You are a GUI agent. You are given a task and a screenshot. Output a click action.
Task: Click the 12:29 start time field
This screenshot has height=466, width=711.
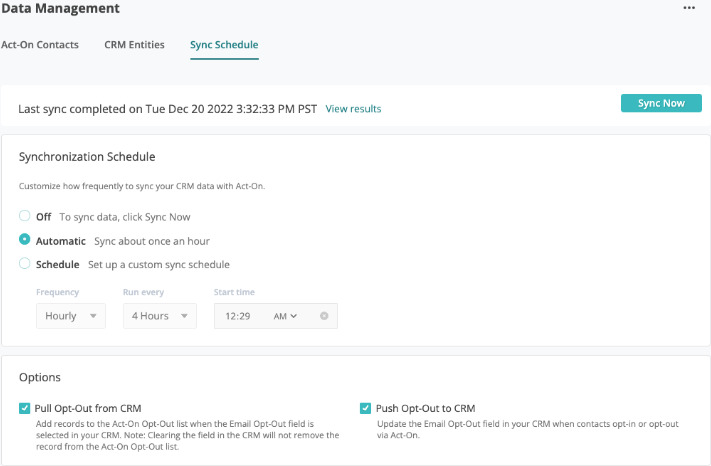pos(238,316)
